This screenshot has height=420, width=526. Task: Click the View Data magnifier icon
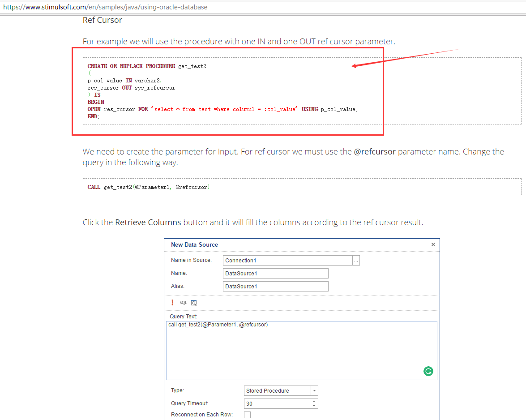tap(194, 303)
